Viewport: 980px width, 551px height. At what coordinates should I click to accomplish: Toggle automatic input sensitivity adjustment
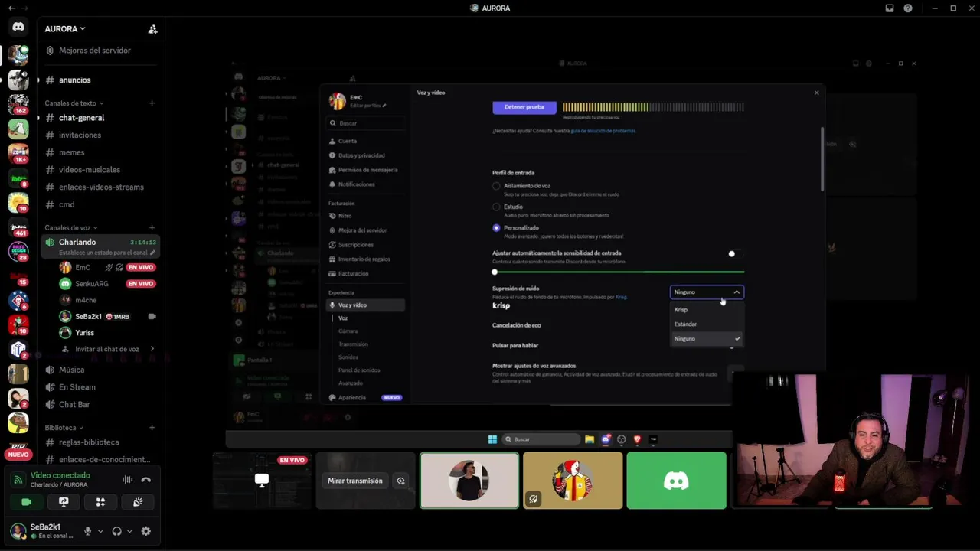tap(735, 254)
